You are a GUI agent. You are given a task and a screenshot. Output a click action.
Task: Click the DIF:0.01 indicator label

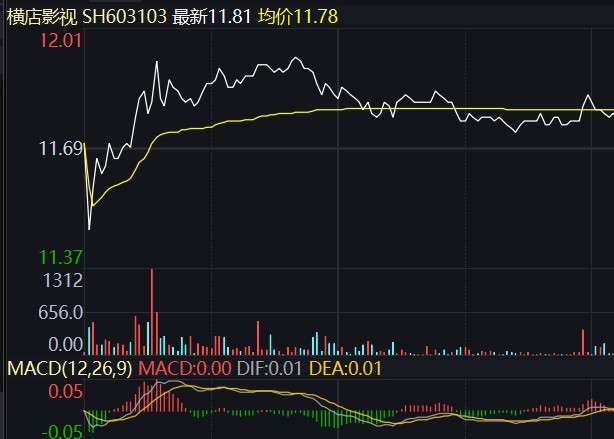[x=269, y=369]
